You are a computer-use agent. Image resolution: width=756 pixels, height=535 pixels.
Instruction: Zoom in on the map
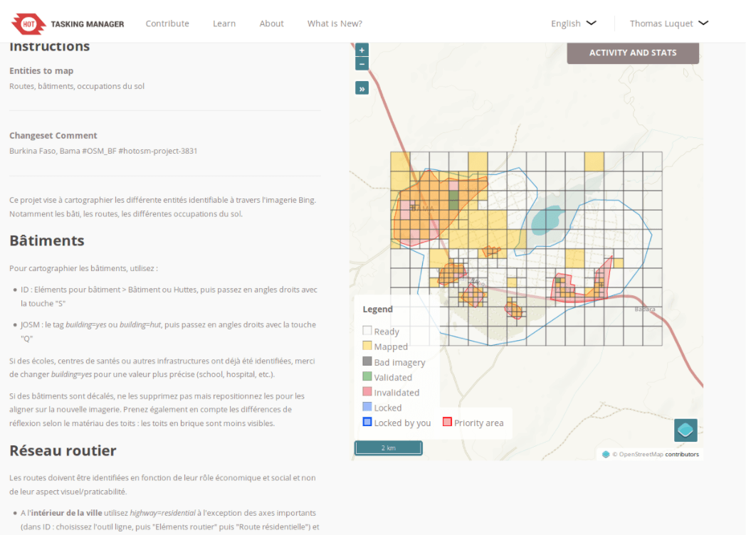pyautogui.click(x=362, y=51)
